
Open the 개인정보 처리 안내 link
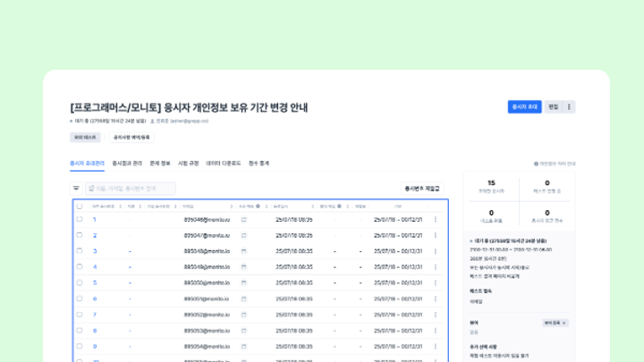tap(557, 164)
